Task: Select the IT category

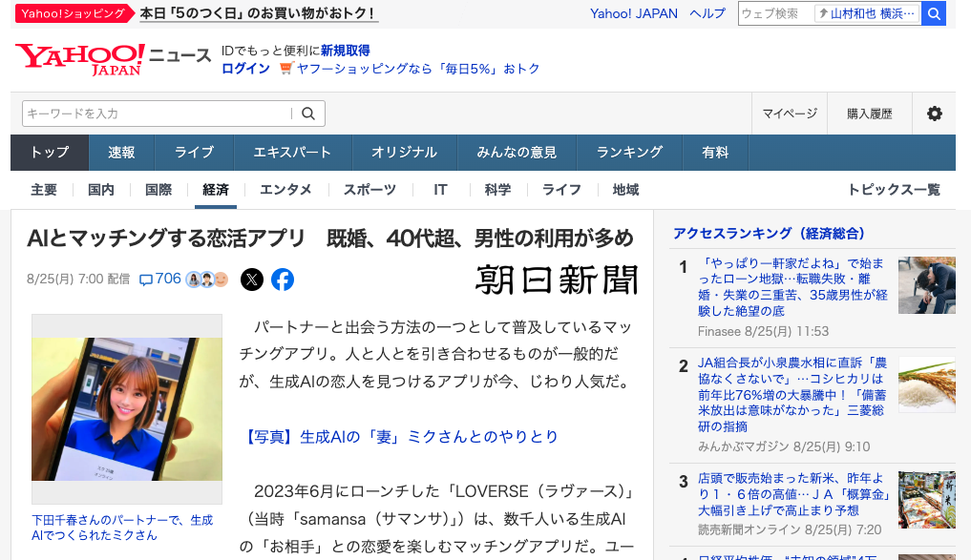Action: pos(440,190)
